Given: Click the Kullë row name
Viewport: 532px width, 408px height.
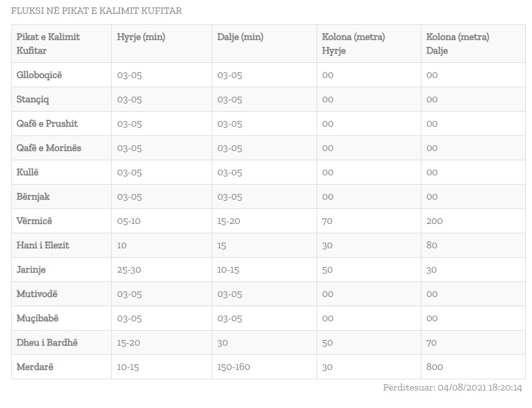Looking at the screenshot, I should 27,172.
